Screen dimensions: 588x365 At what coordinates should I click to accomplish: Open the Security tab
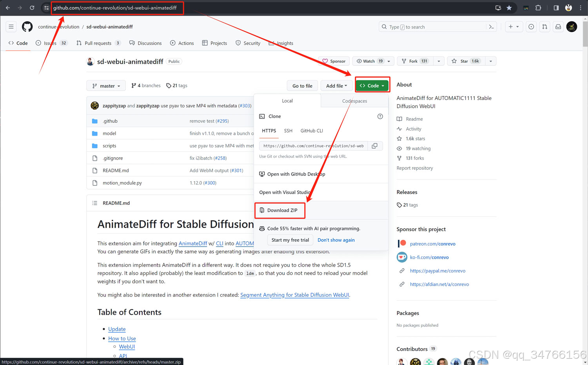point(248,43)
